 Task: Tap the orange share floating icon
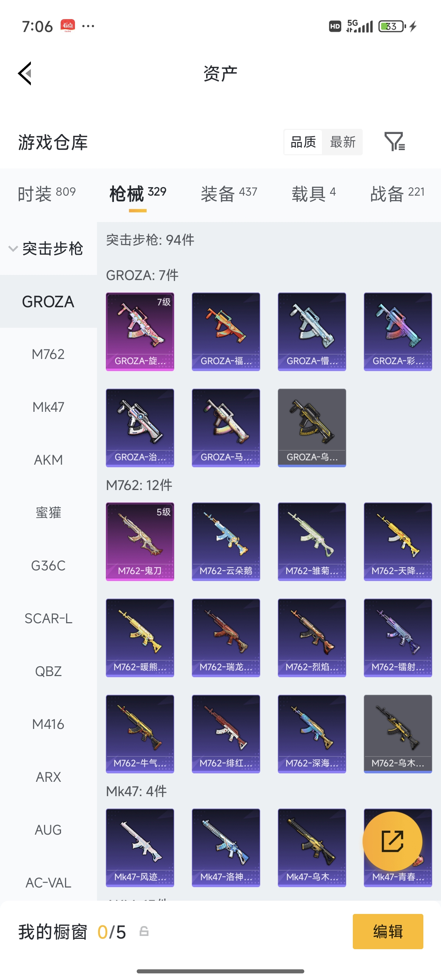click(392, 841)
